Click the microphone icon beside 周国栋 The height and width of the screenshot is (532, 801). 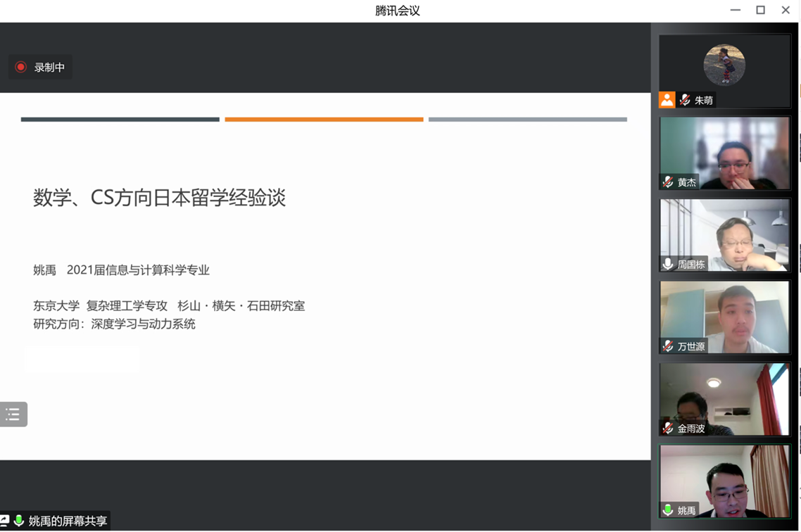click(668, 265)
